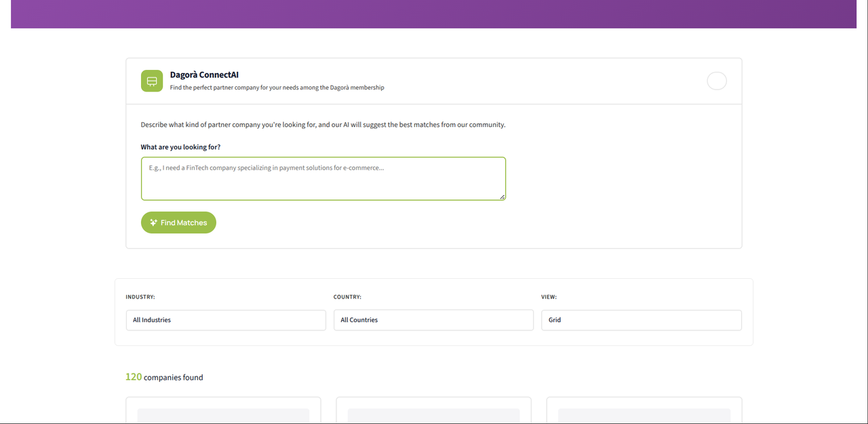Click the 'Describe what kind of partner company' text
This screenshot has width=868, height=424.
click(x=323, y=125)
